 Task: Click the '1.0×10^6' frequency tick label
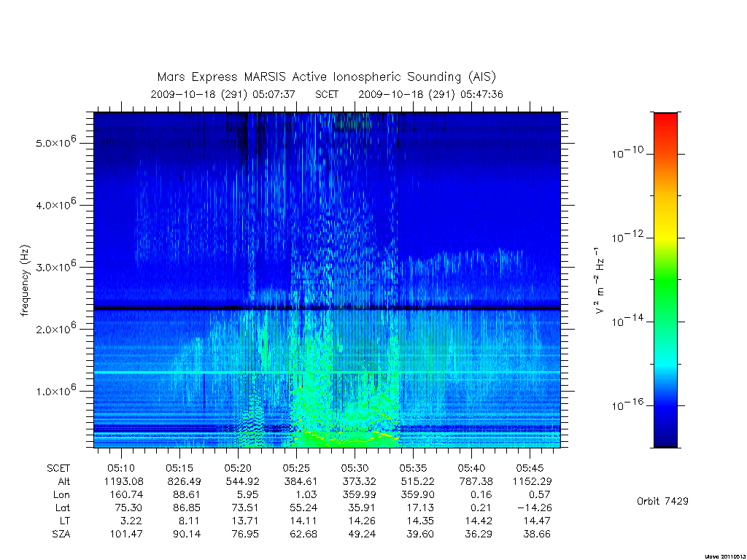click(x=55, y=391)
